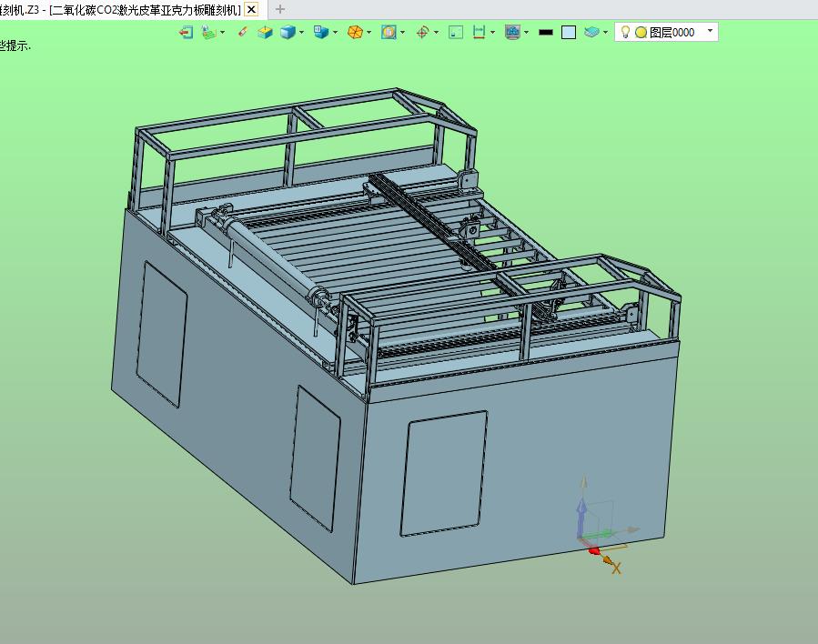Expand the orange polygon icon dropdown
This screenshot has height=644, width=818.
[369, 33]
